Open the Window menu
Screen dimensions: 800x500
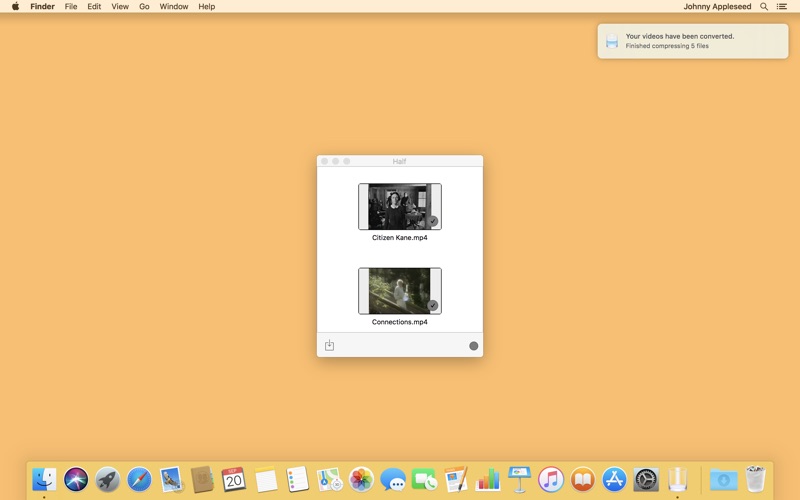[x=174, y=7]
